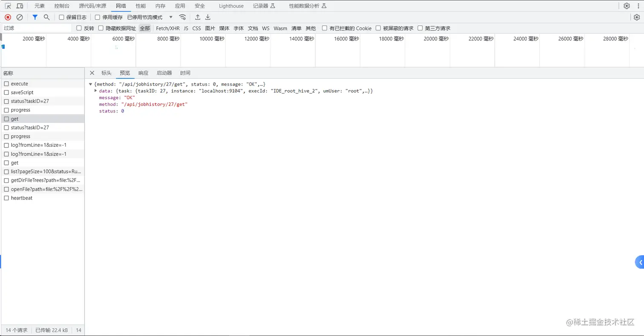Toggle device toolbar icon
This screenshot has height=336, width=644.
(x=20, y=6)
